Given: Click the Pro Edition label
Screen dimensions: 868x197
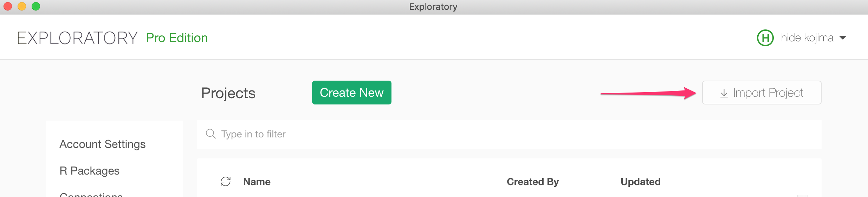Looking at the screenshot, I should pyautogui.click(x=177, y=38).
